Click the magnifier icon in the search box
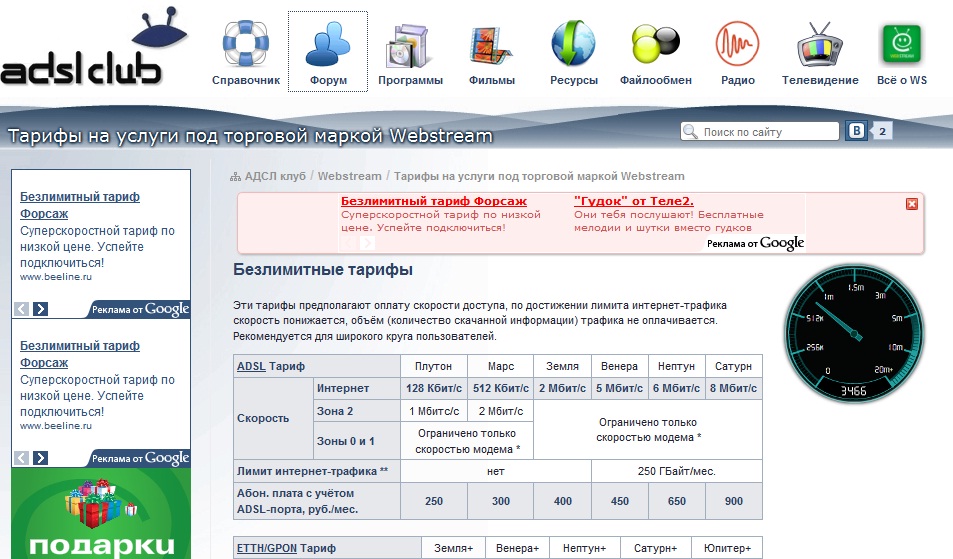Screen dimensions: 953x559 690,131
